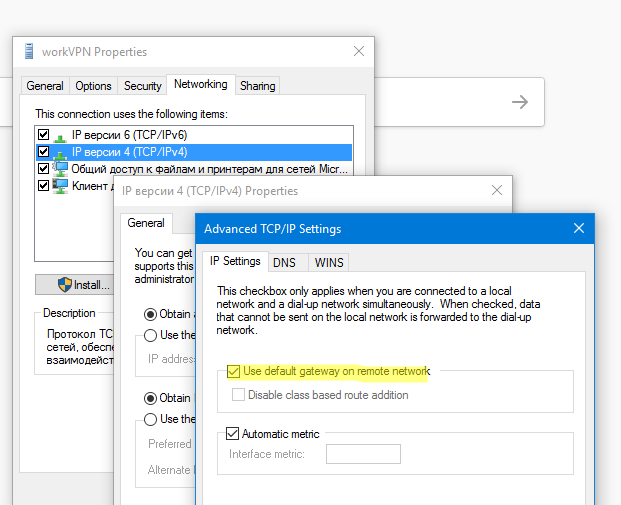Select the first Obtain radio button for IP address
621x505 pixels.
(150, 314)
